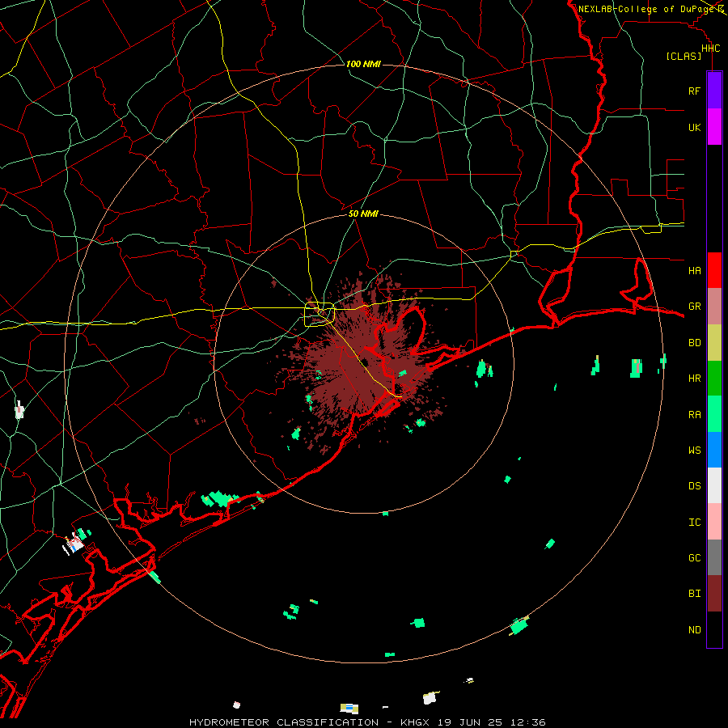Select the IC pink legend swatch
The height and width of the screenshot is (728, 728).
pyautogui.click(x=714, y=522)
